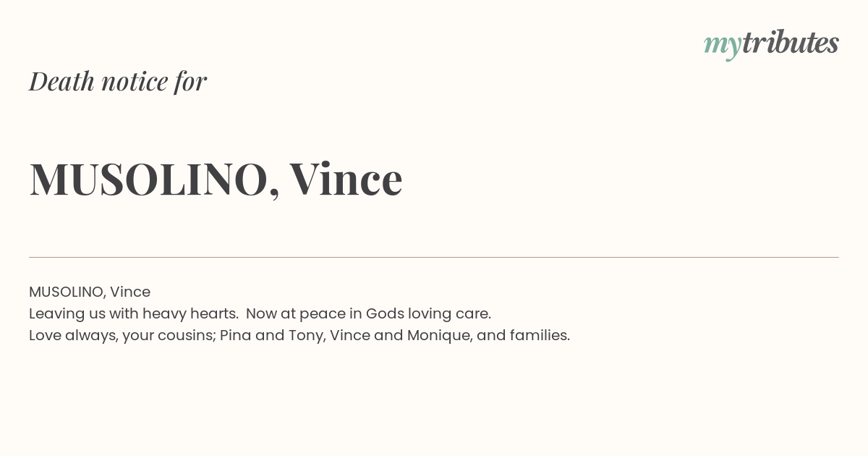Click the words "Gods loving care"

click(427, 314)
